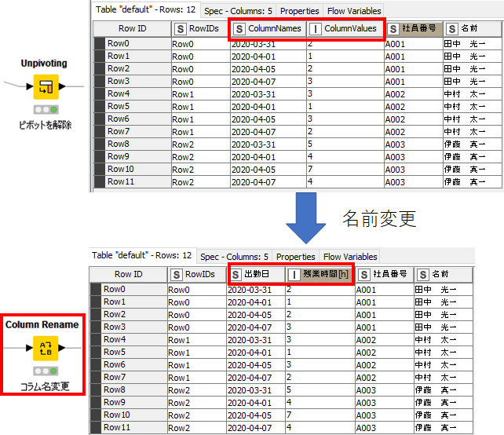Click the Column Rename node's status traffic light

46,371
